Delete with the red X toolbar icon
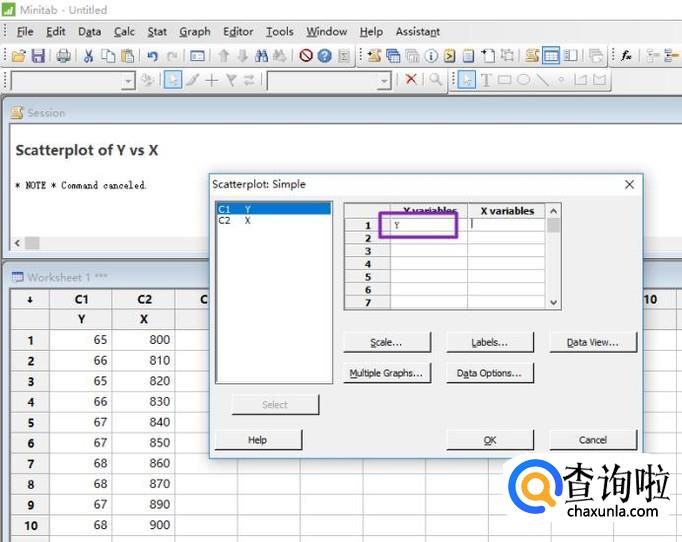The width and height of the screenshot is (682, 542). pyautogui.click(x=411, y=80)
